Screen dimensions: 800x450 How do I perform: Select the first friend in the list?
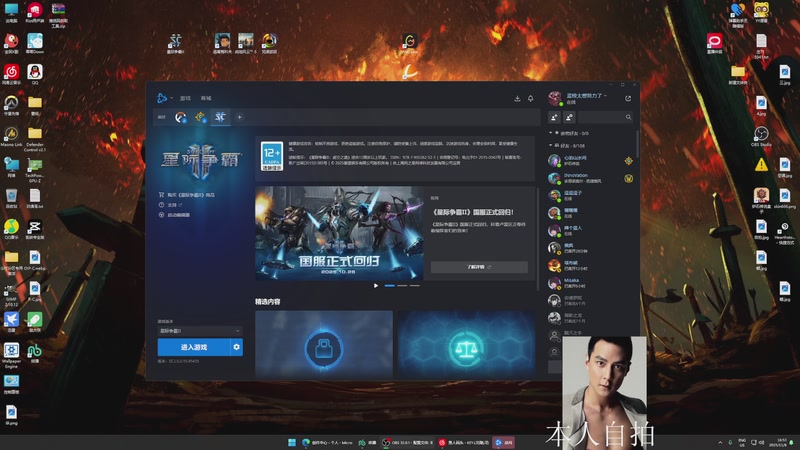591,161
